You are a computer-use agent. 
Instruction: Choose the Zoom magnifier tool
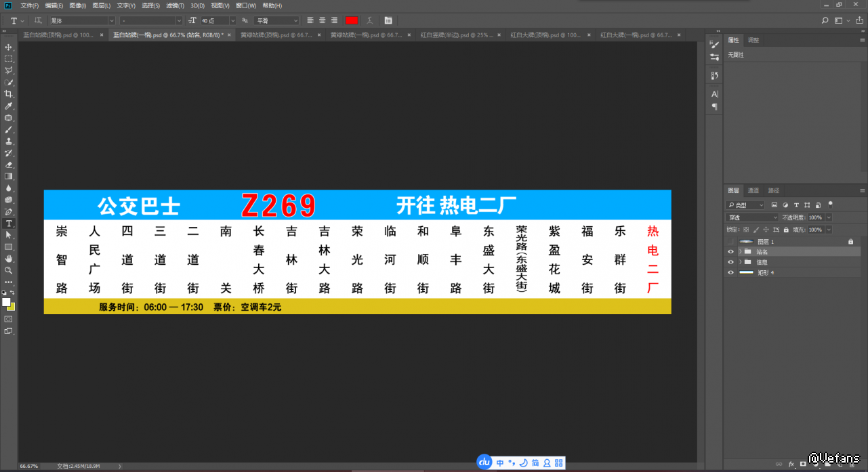click(9, 270)
